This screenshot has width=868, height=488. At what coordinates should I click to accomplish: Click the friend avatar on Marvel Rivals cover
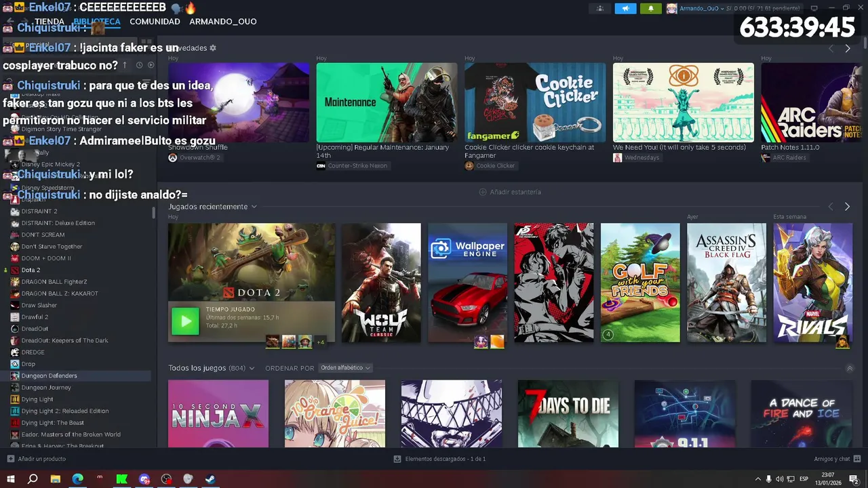[x=842, y=342]
